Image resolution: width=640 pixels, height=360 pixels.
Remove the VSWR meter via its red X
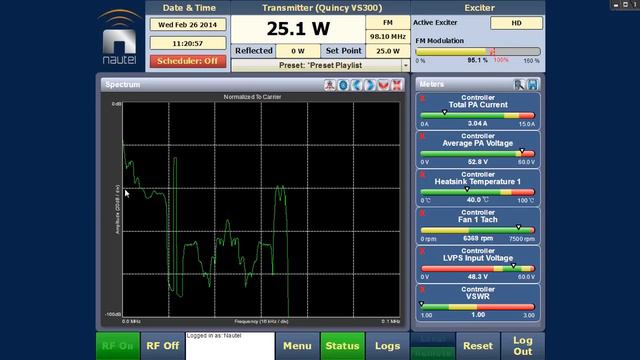click(422, 289)
